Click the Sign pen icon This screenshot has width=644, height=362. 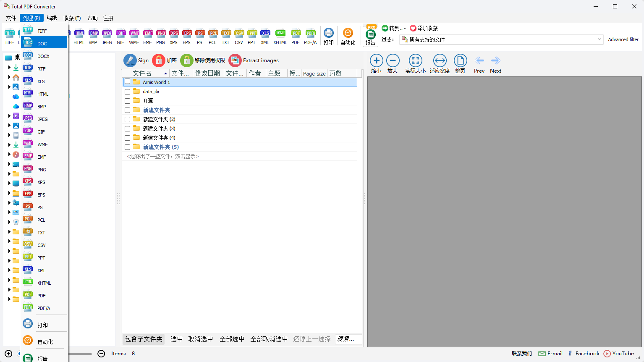coord(130,60)
